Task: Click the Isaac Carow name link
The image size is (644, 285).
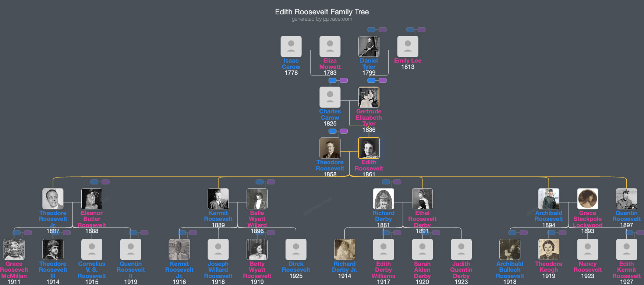Action: (x=291, y=64)
